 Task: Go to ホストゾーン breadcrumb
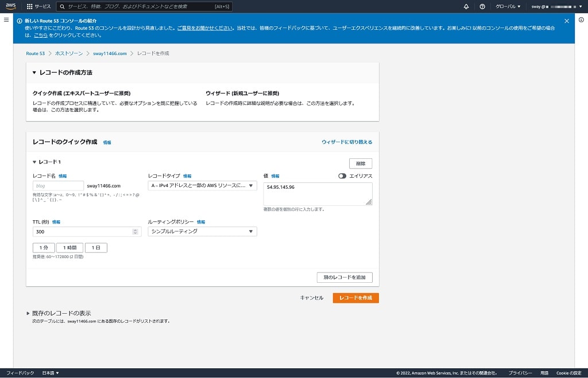click(69, 53)
